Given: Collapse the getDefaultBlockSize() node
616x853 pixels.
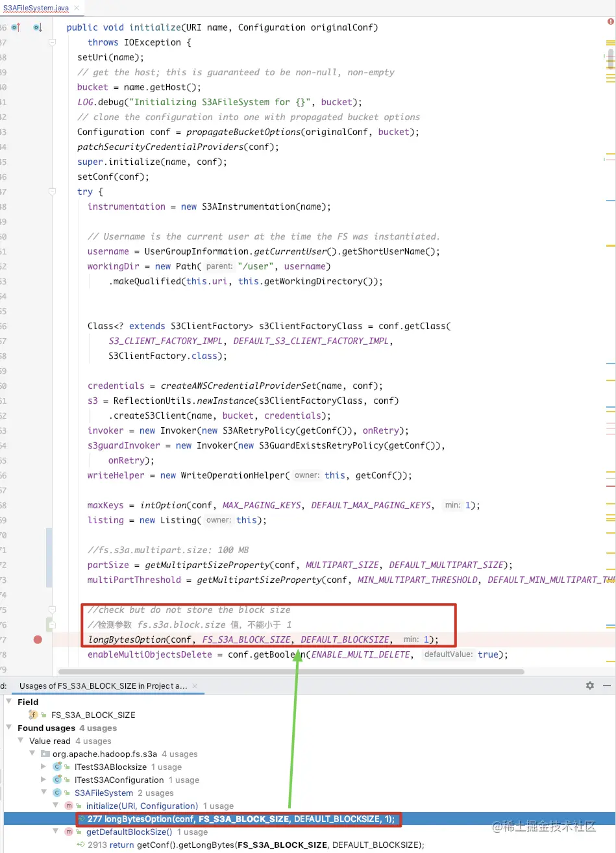Looking at the screenshot, I should click(x=56, y=832).
